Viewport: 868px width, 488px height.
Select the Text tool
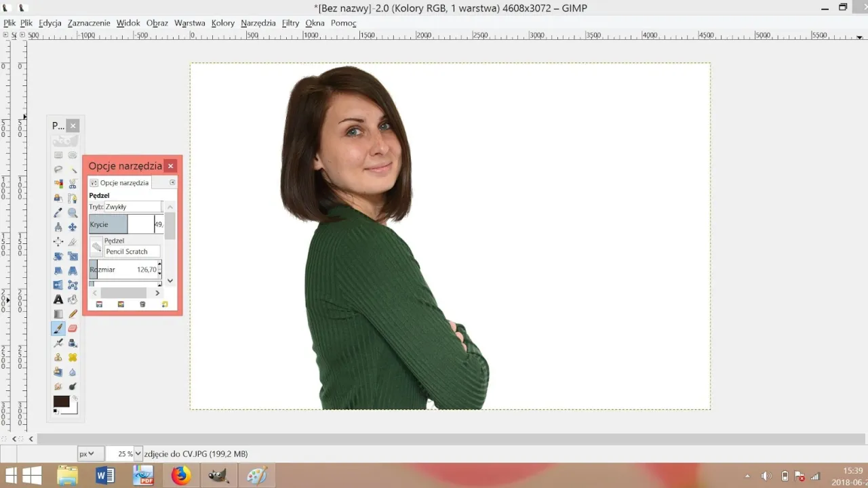click(58, 299)
